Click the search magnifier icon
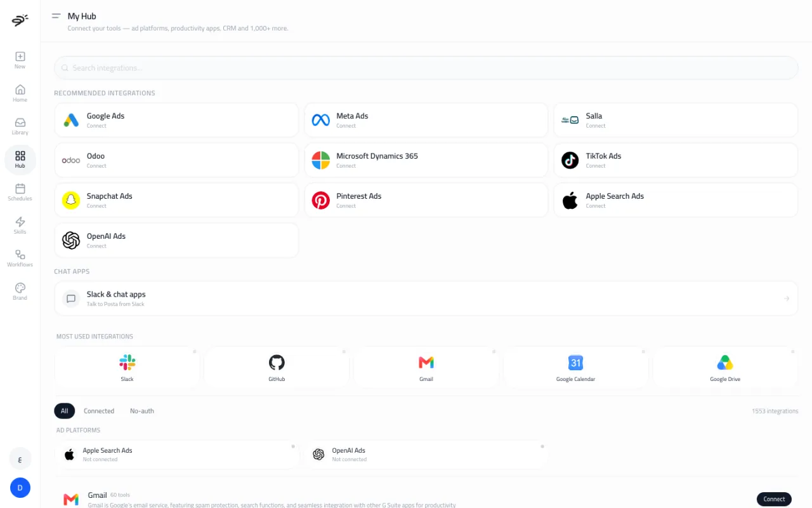812x508 pixels. click(65, 68)
